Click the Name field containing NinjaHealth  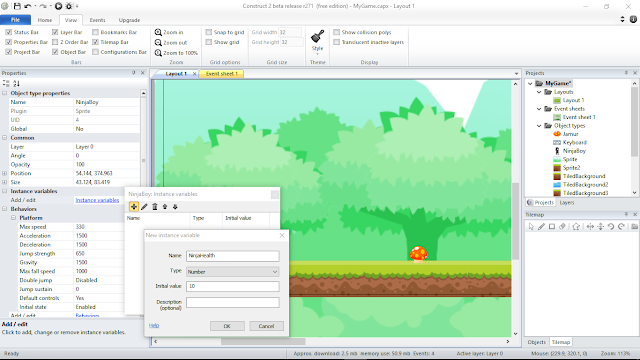(233, 256)
